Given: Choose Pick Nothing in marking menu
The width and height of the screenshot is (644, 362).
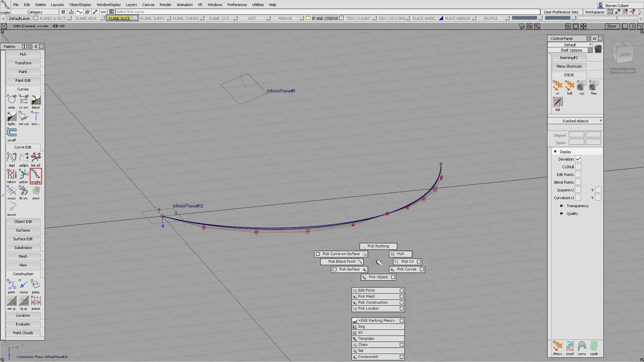Looking at the screenshot, I should (x=378, y=246).
